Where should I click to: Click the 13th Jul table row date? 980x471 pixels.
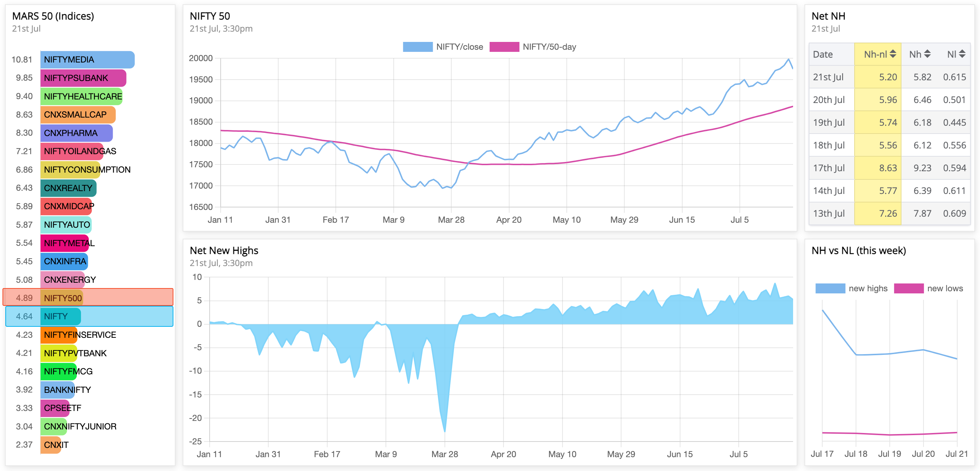pos(829,213)
